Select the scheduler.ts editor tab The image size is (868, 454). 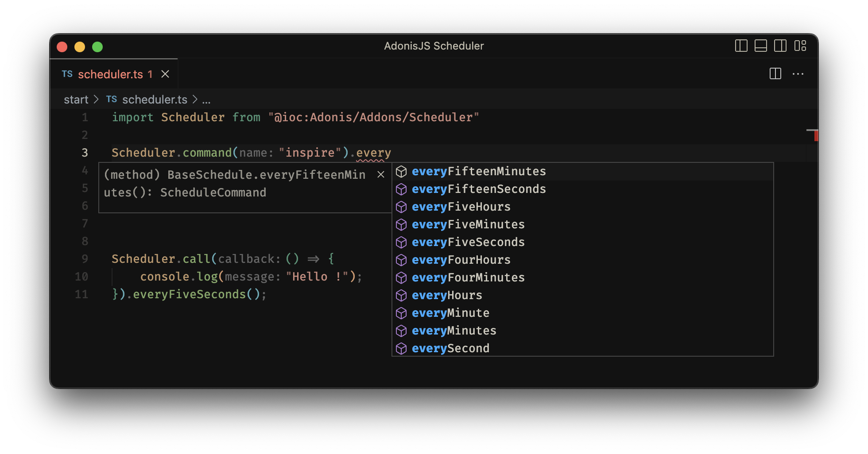click(x=114, y=74)
